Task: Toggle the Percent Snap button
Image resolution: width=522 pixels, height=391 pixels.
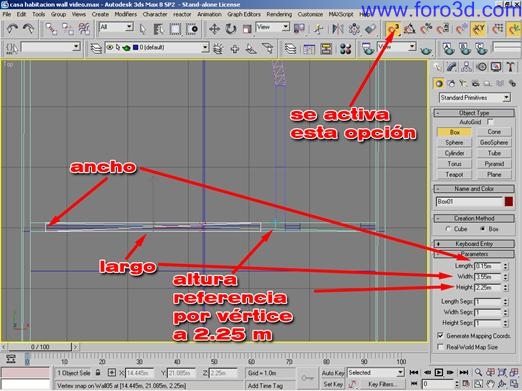Action: point(426,29)
